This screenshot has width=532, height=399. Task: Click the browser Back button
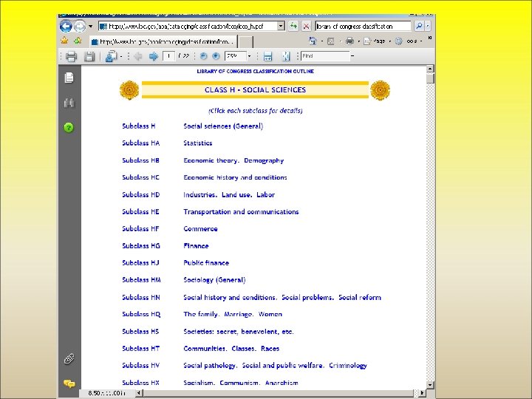66,26
